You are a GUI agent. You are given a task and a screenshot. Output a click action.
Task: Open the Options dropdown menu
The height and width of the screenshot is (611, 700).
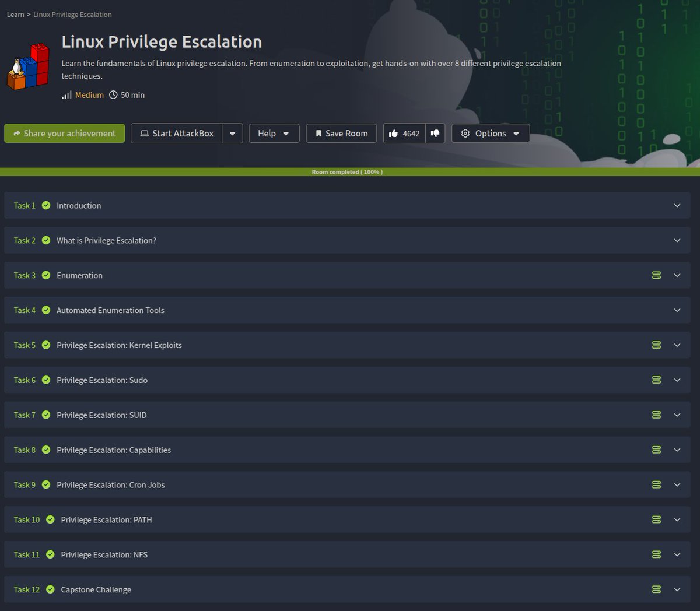(491, 134)
